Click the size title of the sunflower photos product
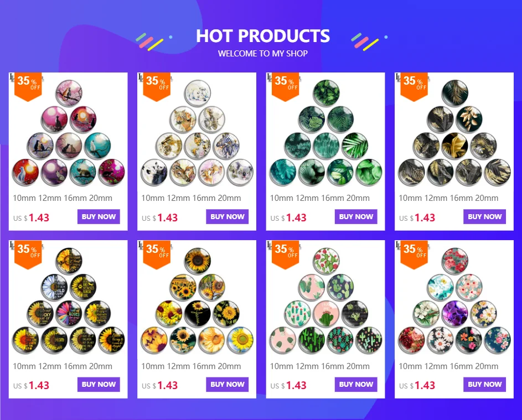Viewport: 522px width, 420px height. [x=191, y=366]
